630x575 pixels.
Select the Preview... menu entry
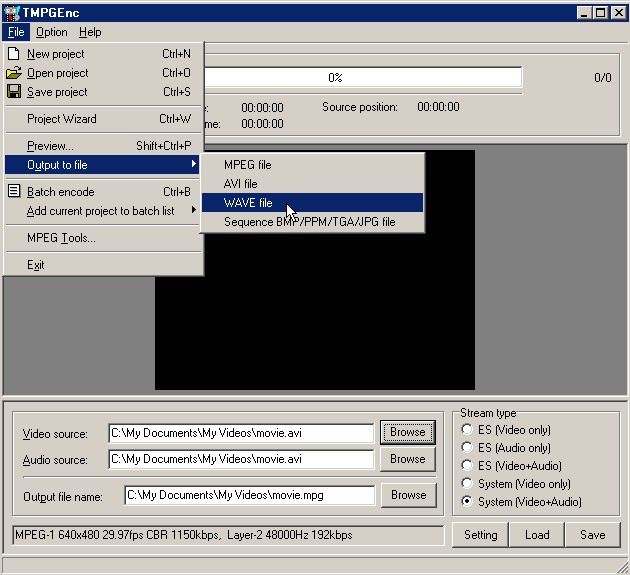click(x=102, y=146)
